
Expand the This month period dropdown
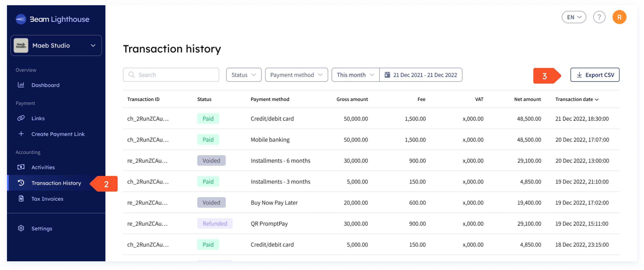(355, 75)
